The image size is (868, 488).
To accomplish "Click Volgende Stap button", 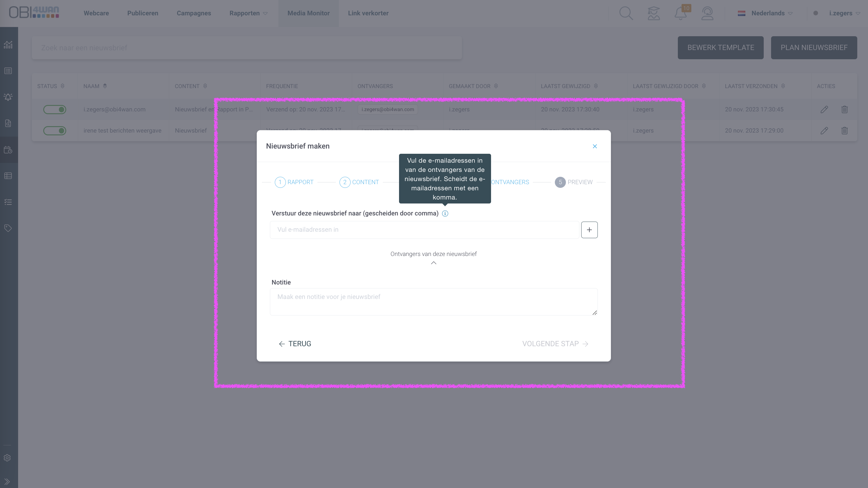I will click(x=555, y=344).
